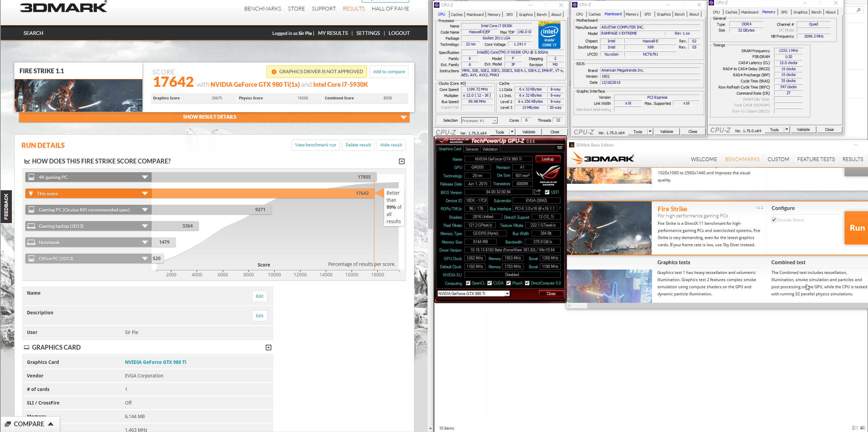
Task: Toggle the OpenCL checkbox in GPU-Z
Action: click(468, 283)
